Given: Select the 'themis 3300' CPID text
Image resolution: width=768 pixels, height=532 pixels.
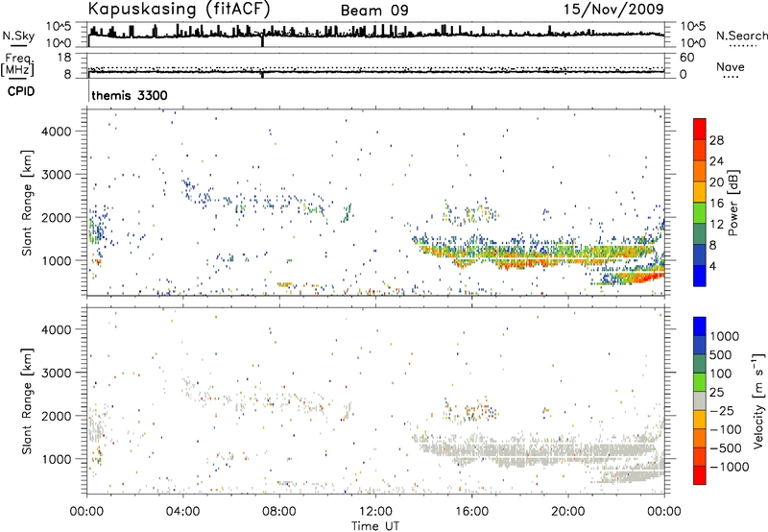Looking at the screenshot, I should click(130, 95).
